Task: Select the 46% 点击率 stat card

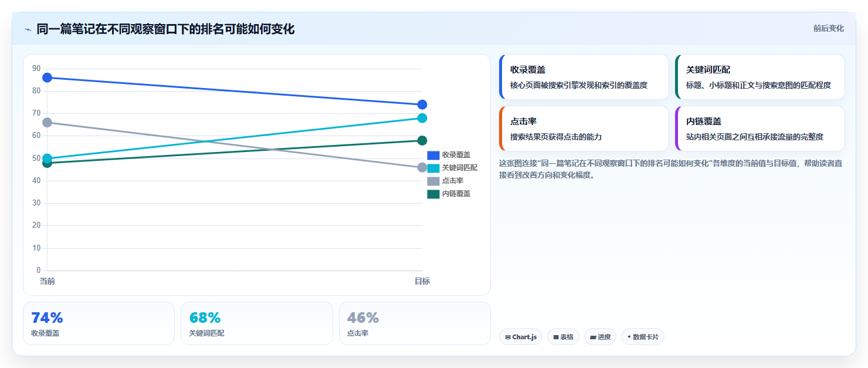Action: click(415, 323)
